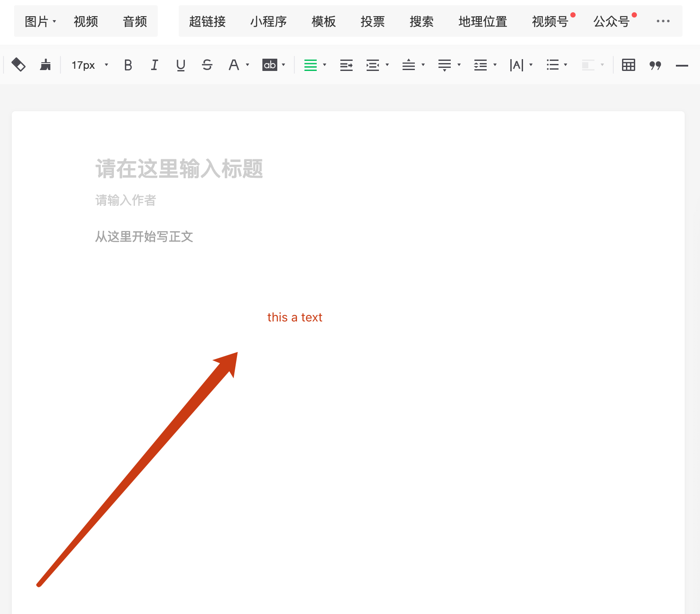Screen dimensions: 700x614
Task: Apply the font color A button
Action: coord(234,65)
